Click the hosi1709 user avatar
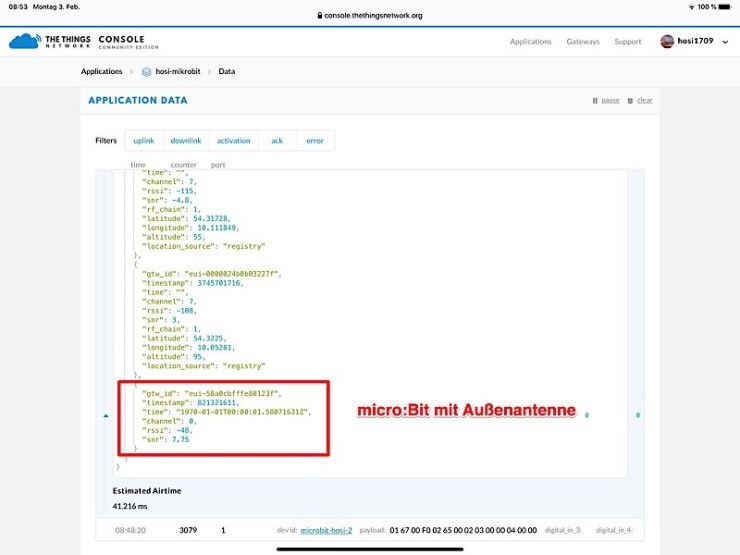The height and width of the screenshot is (555, 740). coord(667,41)
